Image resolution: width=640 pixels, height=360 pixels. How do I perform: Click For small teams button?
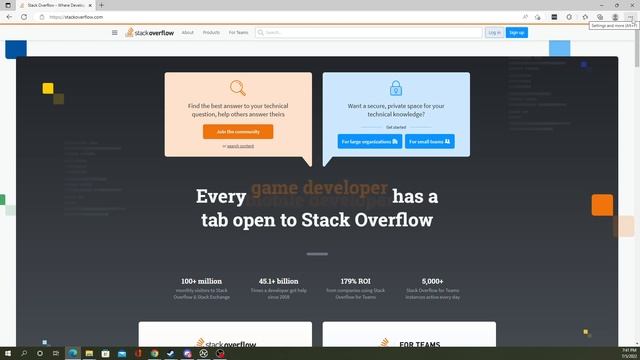[x=430, y=142]
